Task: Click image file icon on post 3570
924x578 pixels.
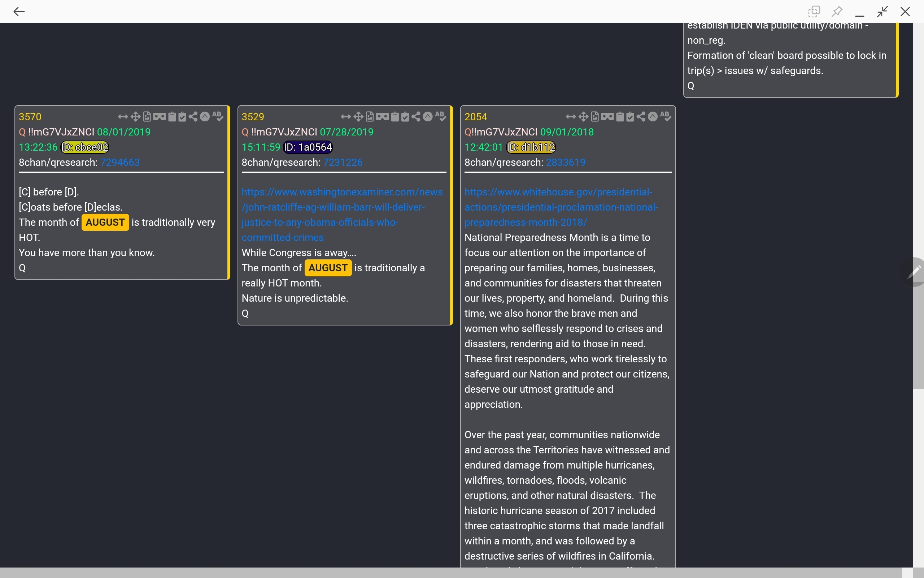Action: coord(147,117)
